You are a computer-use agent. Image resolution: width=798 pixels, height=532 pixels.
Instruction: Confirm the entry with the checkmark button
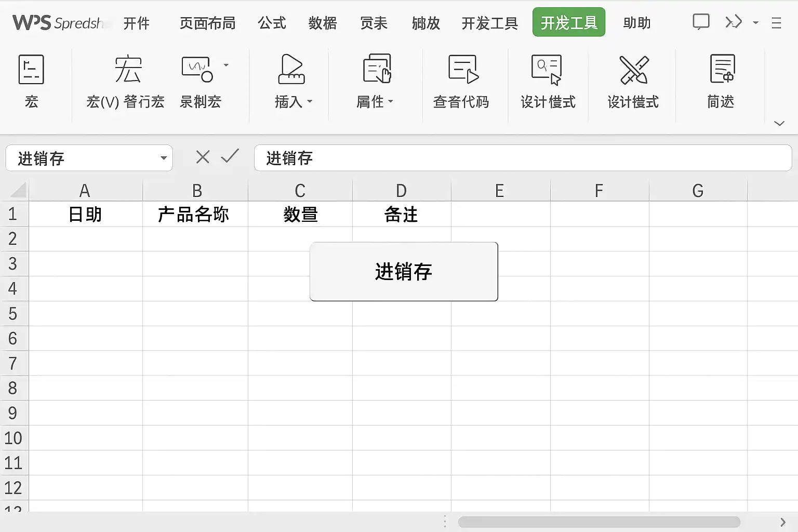pyautogui.click(x=230, y=156)
